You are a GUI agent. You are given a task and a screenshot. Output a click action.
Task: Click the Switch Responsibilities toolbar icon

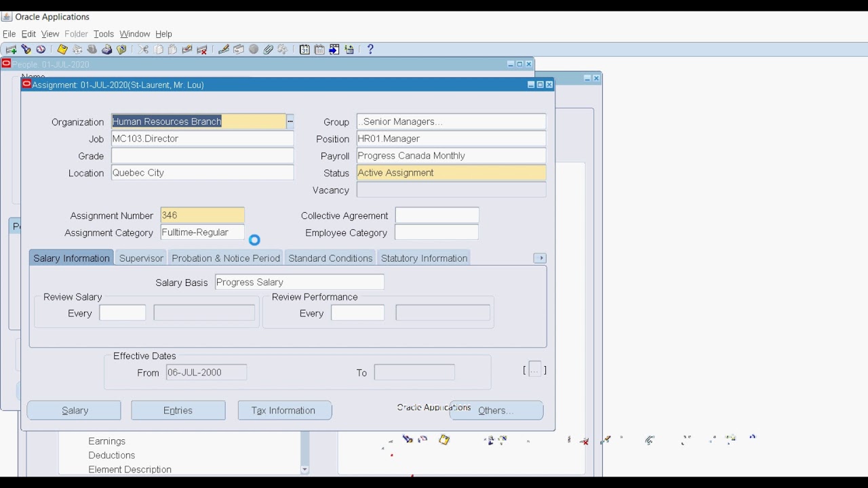tap(77, 49)
